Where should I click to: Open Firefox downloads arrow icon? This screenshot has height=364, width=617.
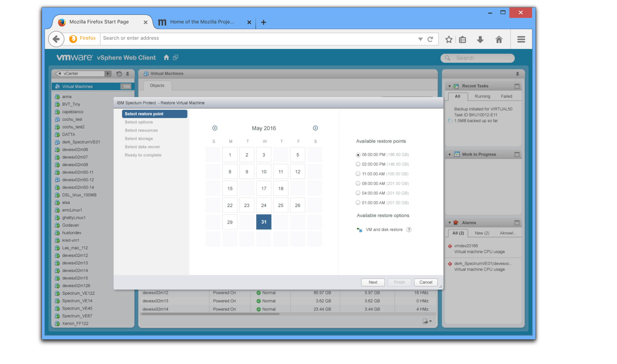coord(480,39)
